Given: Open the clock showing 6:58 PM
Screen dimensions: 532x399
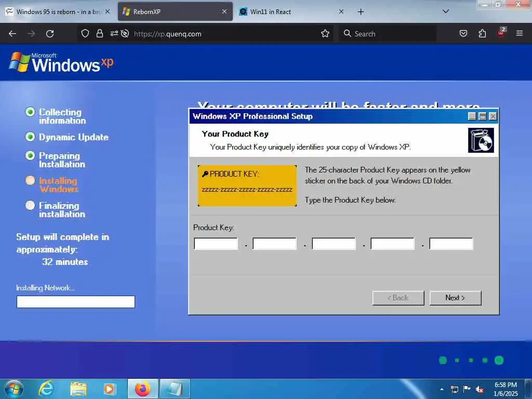Looking at the screenshot, I should point(506,389).
